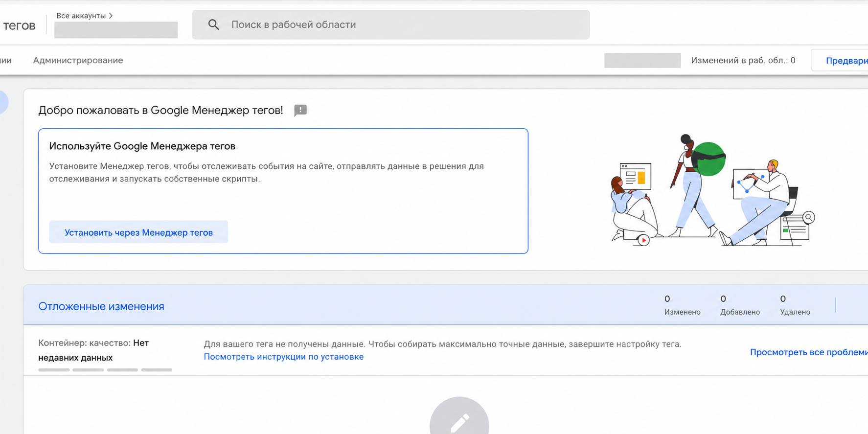Click container quality progress bar
Screen dimensions: 868x434
coord(105,370)
